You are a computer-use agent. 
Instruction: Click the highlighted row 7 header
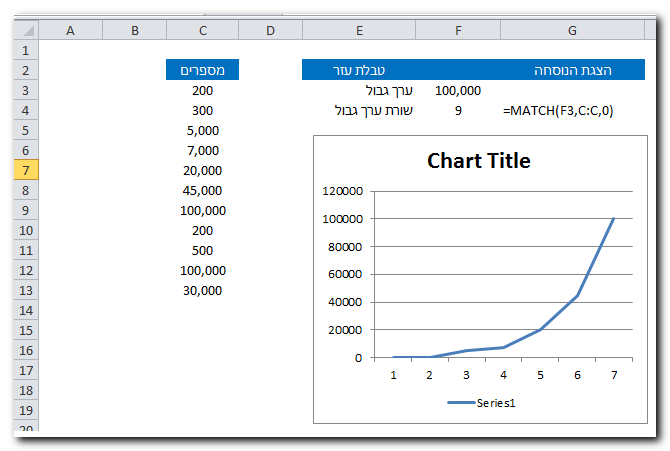[x=26, y=170]
